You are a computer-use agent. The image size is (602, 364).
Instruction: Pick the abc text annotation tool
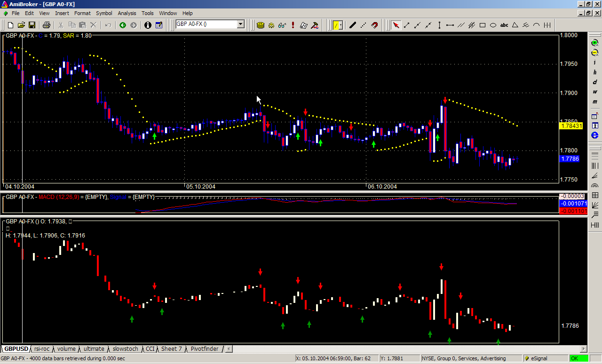click(x=504, y=25)
